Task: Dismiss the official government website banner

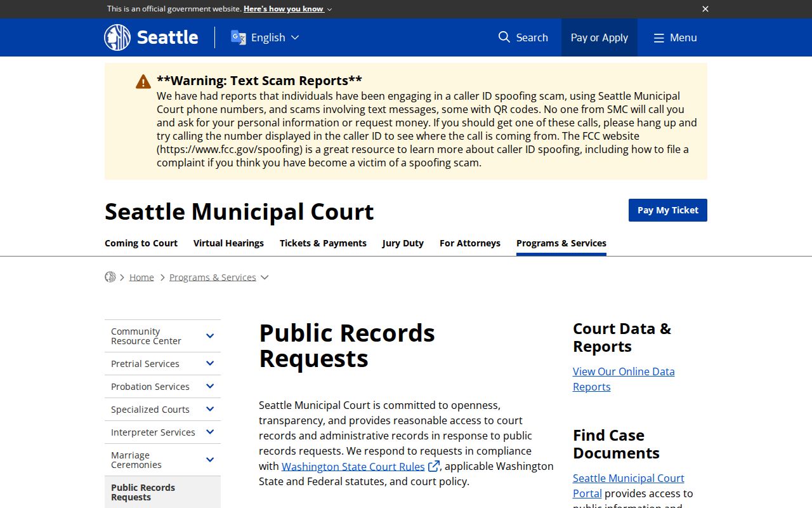Action: click(705, 9)
